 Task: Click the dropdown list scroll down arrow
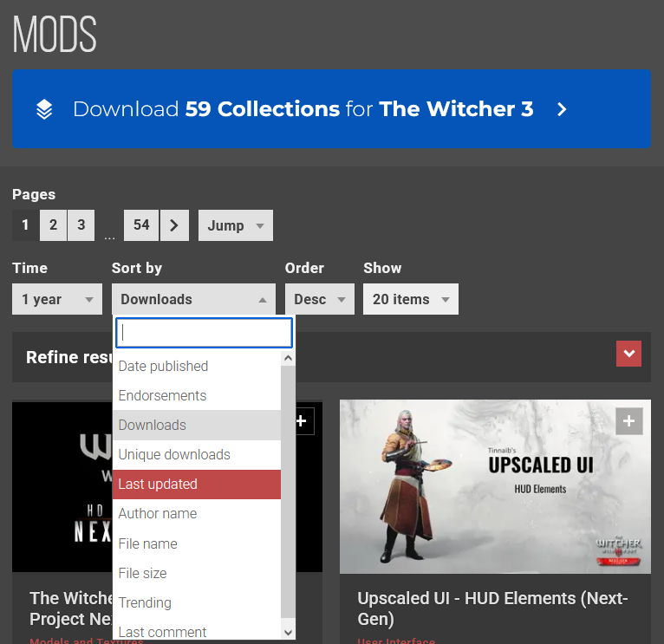[x=288, y=633]
